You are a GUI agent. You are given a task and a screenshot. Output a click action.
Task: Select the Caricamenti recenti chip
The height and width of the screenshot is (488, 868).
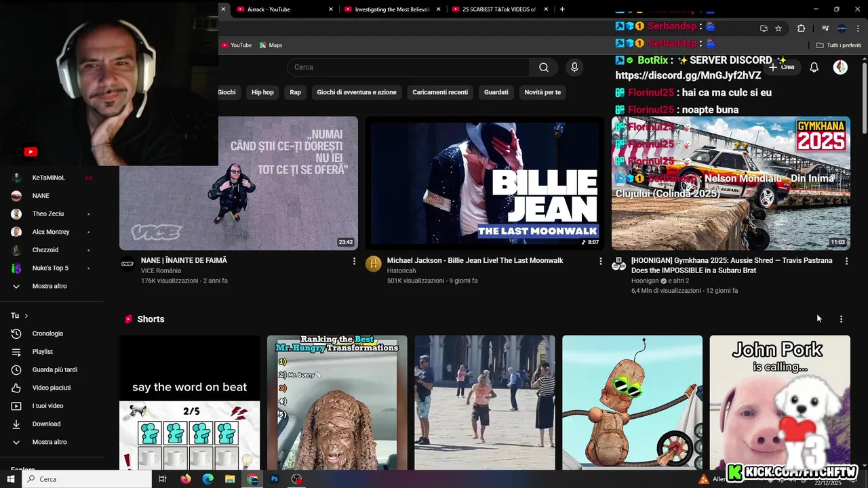[440, 92]
